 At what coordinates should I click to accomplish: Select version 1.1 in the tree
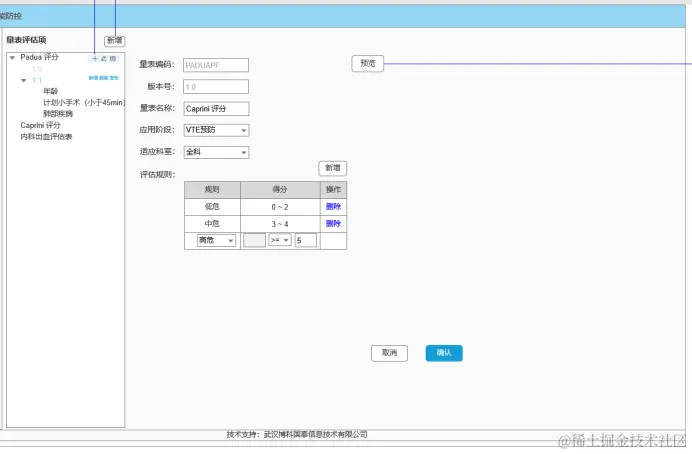point(37,80)
